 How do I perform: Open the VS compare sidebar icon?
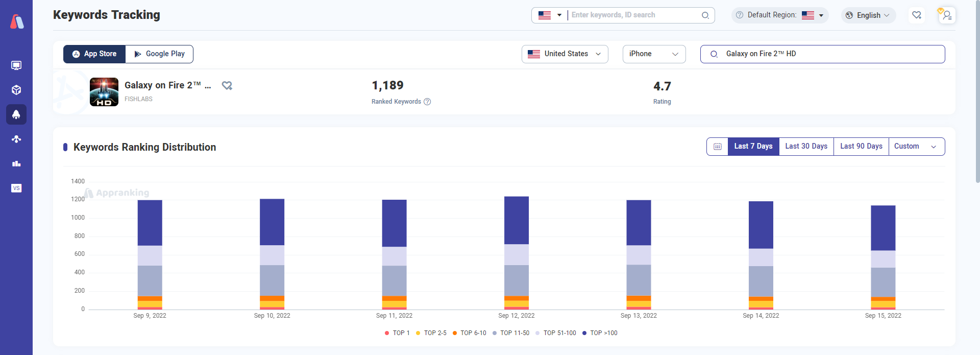(16, 188)
